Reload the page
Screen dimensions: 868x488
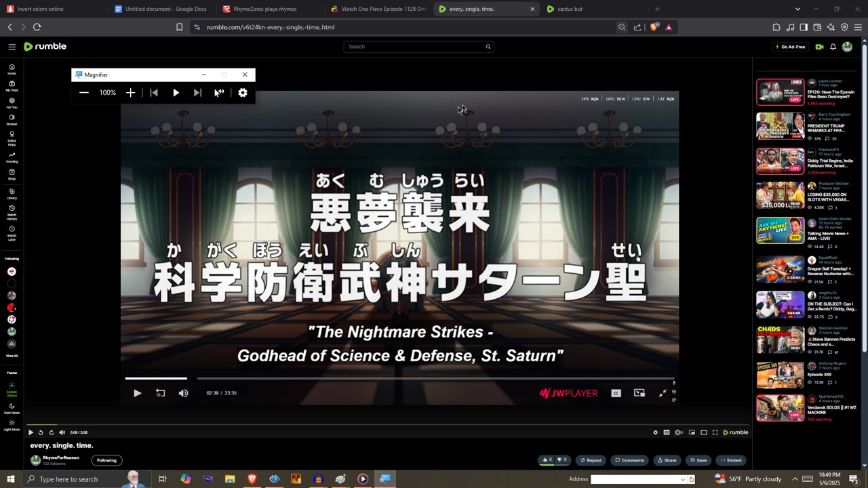tap(37, 27)
